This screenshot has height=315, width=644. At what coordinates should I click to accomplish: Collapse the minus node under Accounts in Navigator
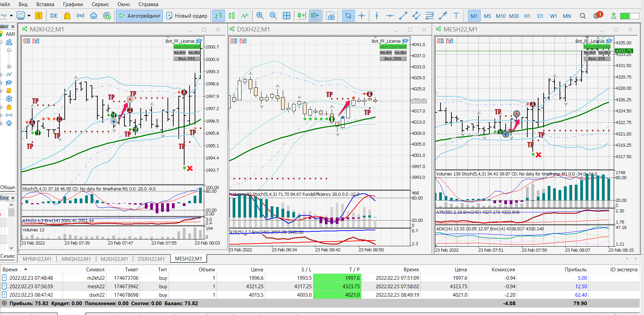[x=9, y=50]
